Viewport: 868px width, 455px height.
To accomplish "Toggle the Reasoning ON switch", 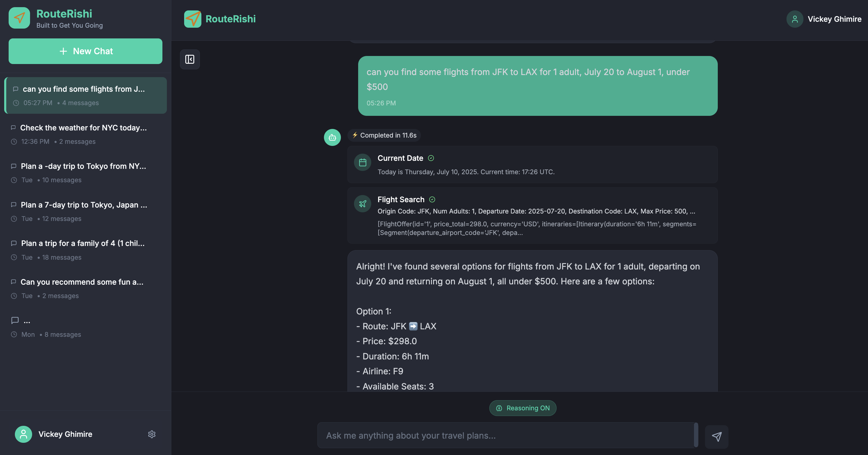I will click(x=523, y=408).
